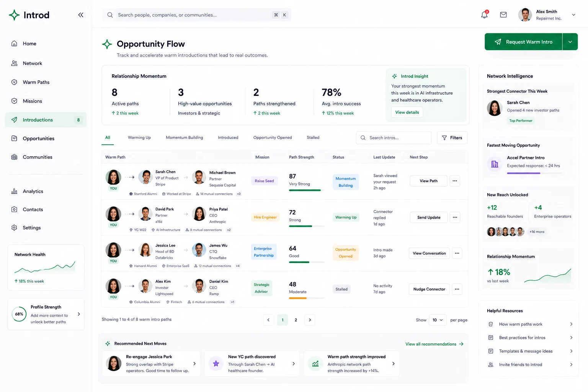This screenshot has height=392, width=588.
Task: Click View Conversation for Snowflake intro
Action: [429, 253]
